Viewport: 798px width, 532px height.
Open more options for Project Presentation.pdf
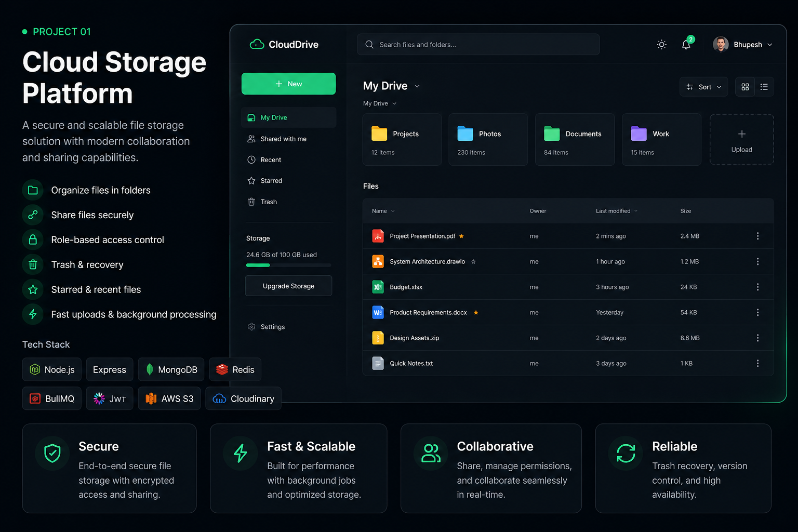pos(757,236)
